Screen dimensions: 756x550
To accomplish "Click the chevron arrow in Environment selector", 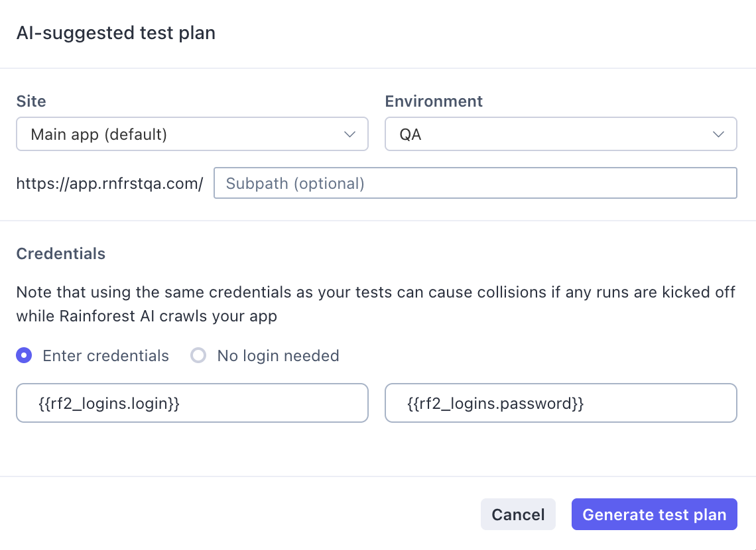I will tap(718, 135).
